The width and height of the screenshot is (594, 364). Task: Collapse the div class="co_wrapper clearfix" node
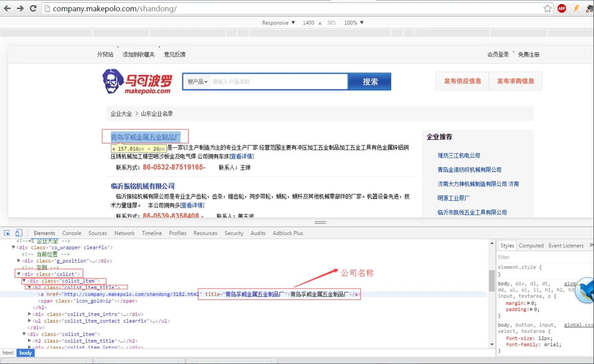pos(13,247)
